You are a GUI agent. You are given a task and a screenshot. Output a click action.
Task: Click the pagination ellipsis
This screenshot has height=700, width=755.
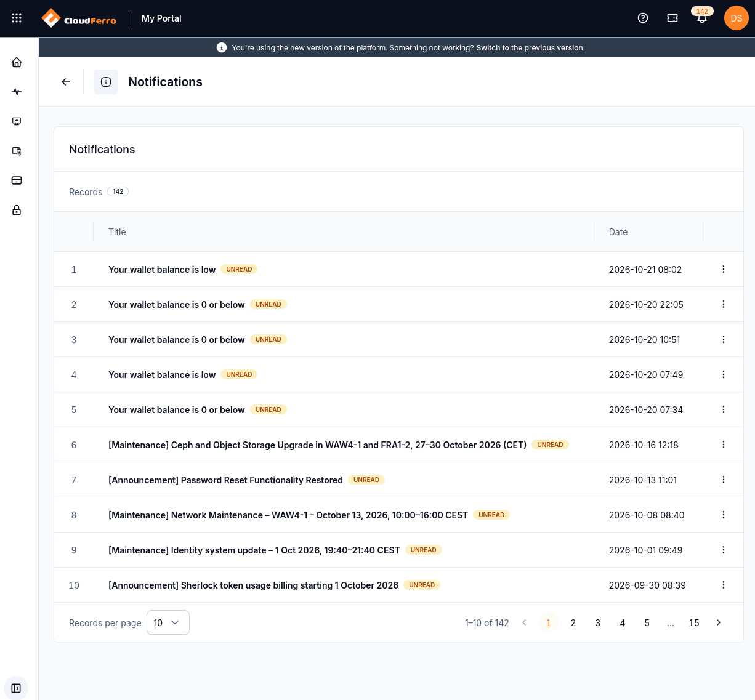tap(671, 623)
